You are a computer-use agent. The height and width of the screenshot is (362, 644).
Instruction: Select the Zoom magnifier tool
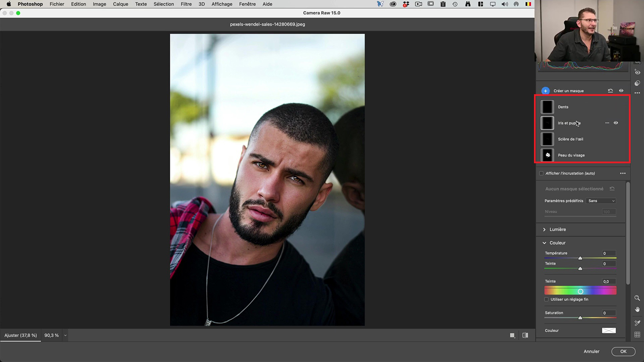click(637, 298)
